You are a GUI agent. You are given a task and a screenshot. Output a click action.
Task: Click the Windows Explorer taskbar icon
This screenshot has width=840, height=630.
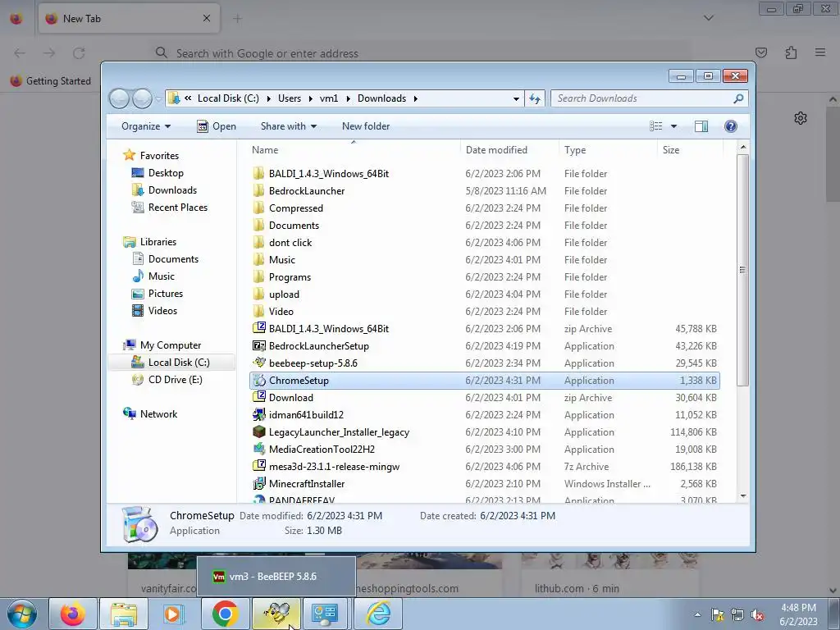click(124, 614)
